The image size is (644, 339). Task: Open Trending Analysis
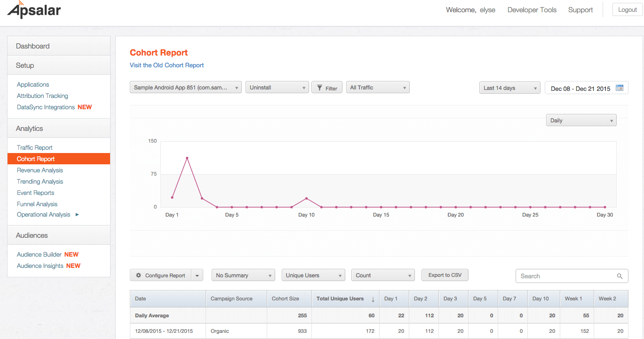point(40,182)
